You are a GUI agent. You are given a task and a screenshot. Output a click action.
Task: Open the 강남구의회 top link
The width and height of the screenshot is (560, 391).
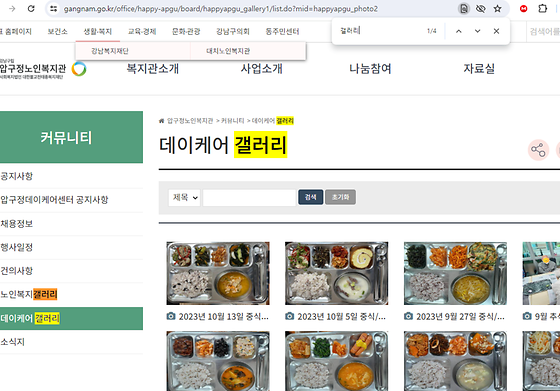click(232, 31)
